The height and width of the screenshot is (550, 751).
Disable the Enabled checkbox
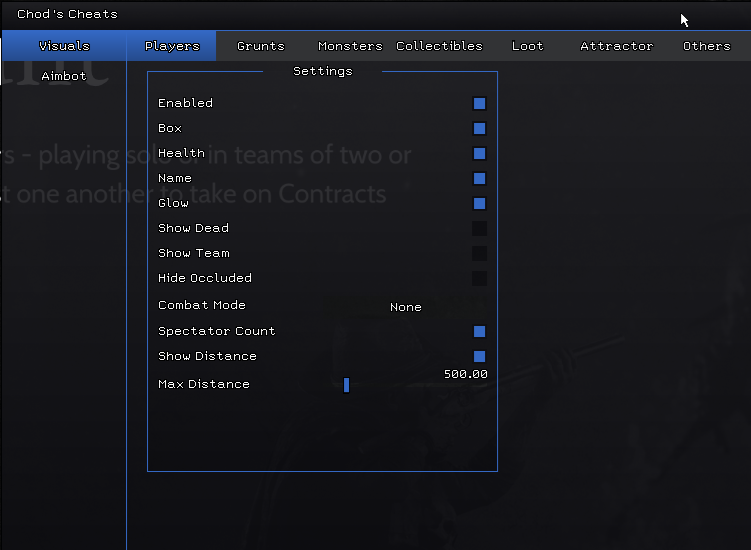479,103
